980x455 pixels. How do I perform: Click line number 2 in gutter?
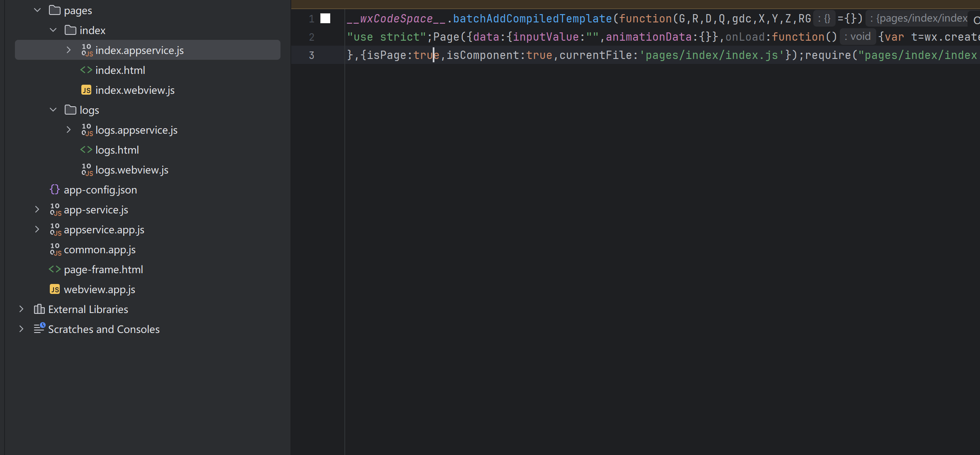(312, 37)
